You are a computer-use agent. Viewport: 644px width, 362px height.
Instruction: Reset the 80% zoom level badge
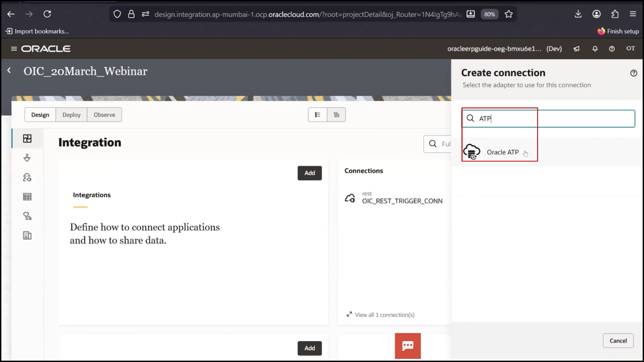(489, 14)
